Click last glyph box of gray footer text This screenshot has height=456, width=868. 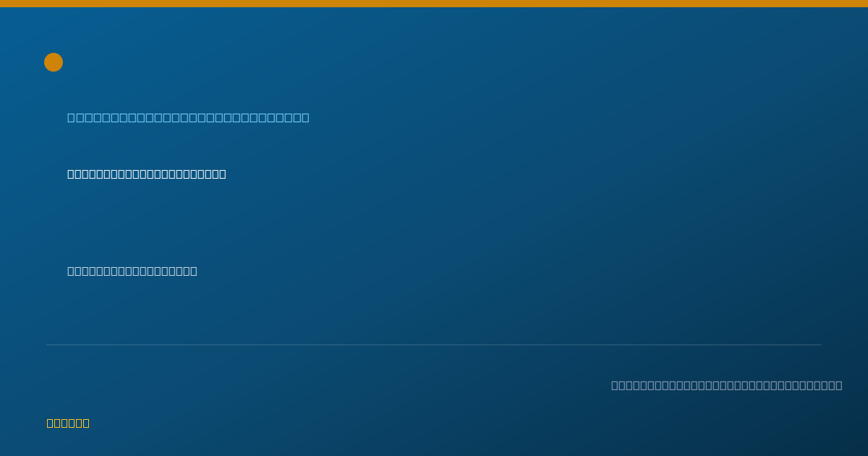click(x=839, y=385)
